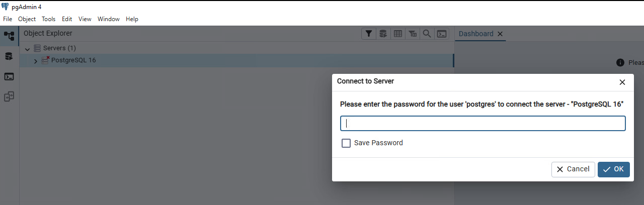Open the Object menu
Image resolution: width=644 pixels, height=205 pixels.
27,19
